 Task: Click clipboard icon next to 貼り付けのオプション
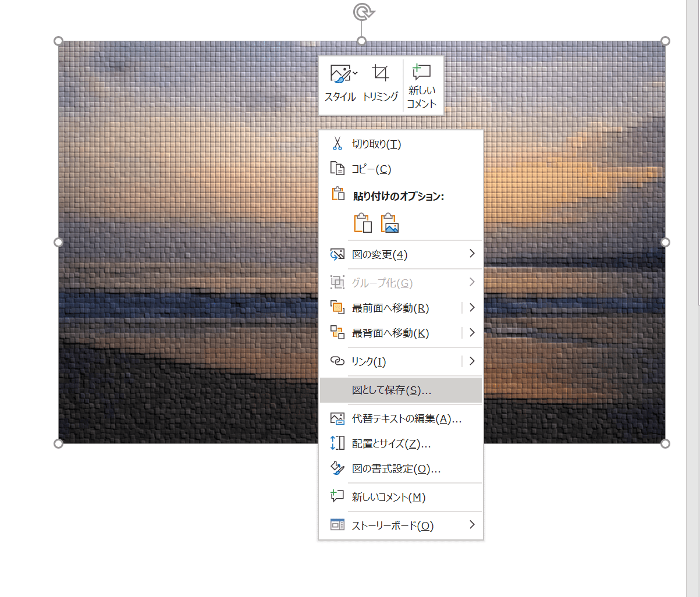click(337, 194)
